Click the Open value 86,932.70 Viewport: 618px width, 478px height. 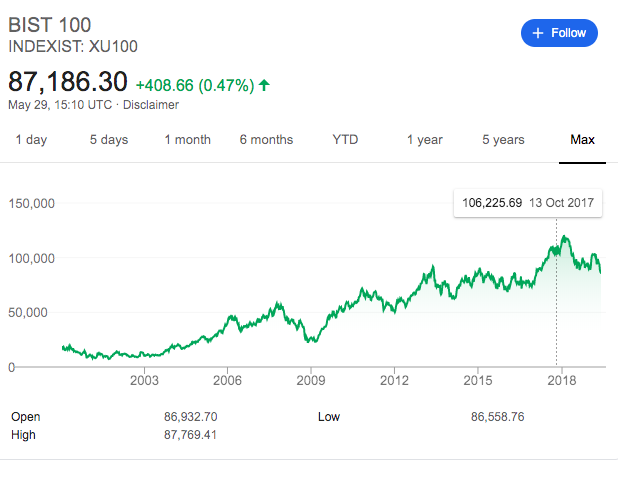click(x=190, y=416)
